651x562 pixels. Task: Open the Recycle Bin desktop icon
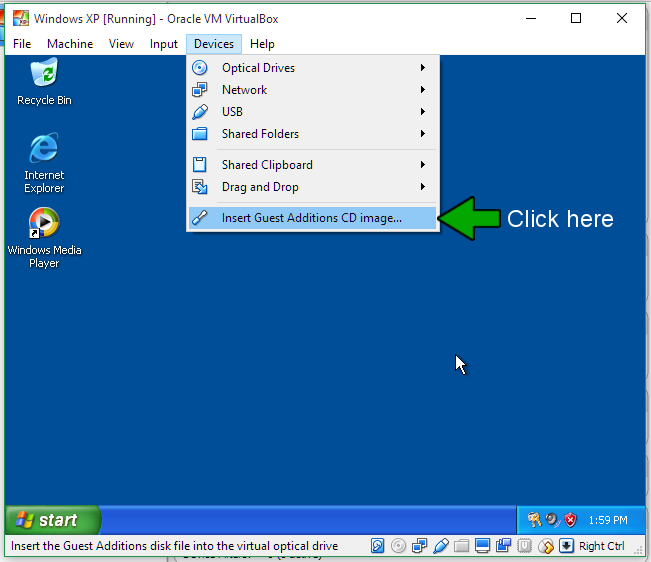[44, 82]
